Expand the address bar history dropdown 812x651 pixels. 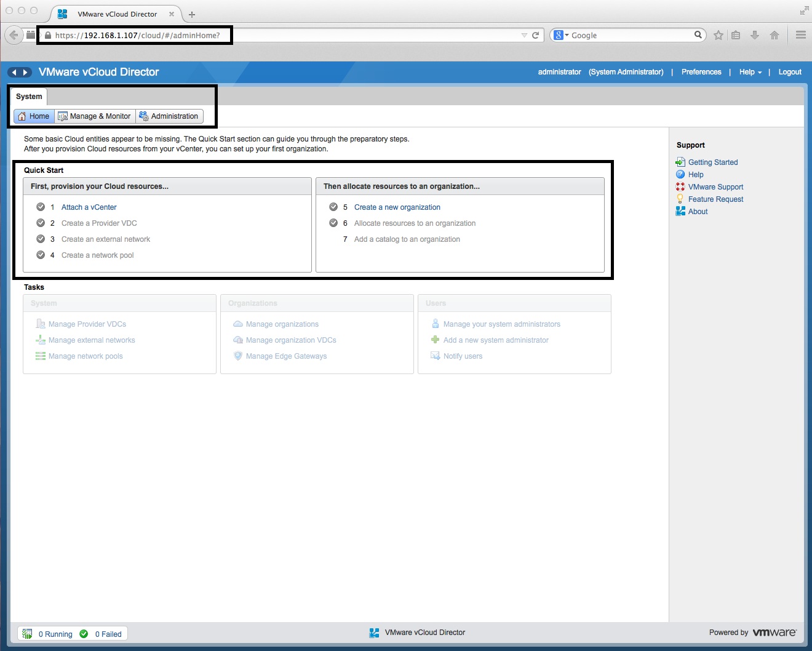coord(525,35)
